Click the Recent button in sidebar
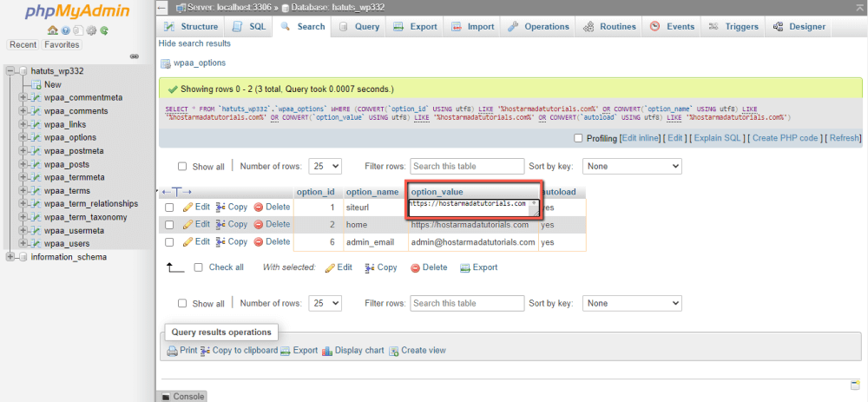The width and height of the screenshot is (868, 402). pyautogui.click(x=23, y=45)
